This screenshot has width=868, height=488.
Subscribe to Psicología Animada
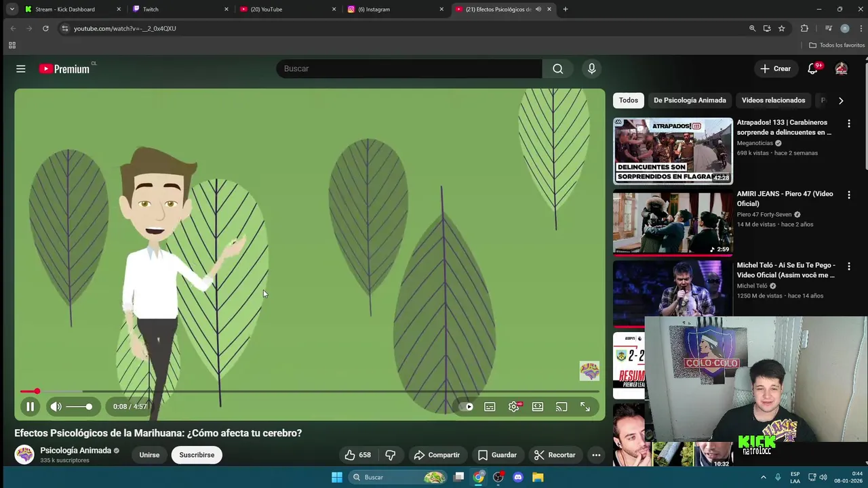point(197,455)
